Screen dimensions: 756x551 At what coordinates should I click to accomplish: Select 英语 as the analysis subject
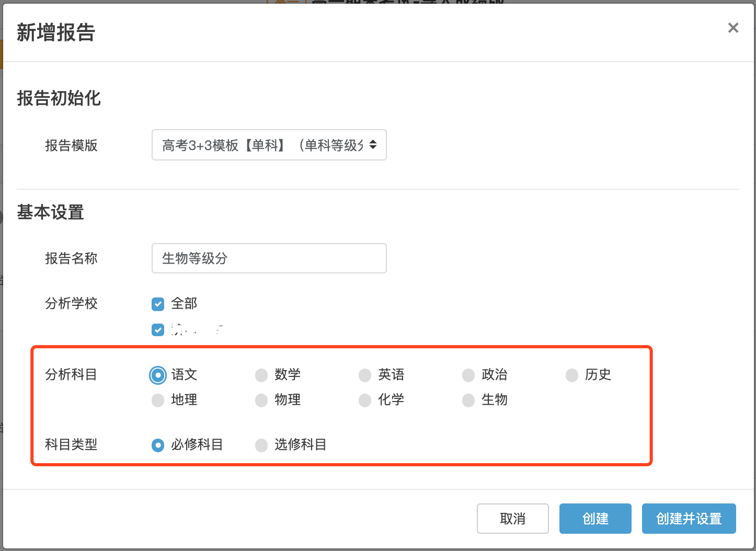pos(365,375)
